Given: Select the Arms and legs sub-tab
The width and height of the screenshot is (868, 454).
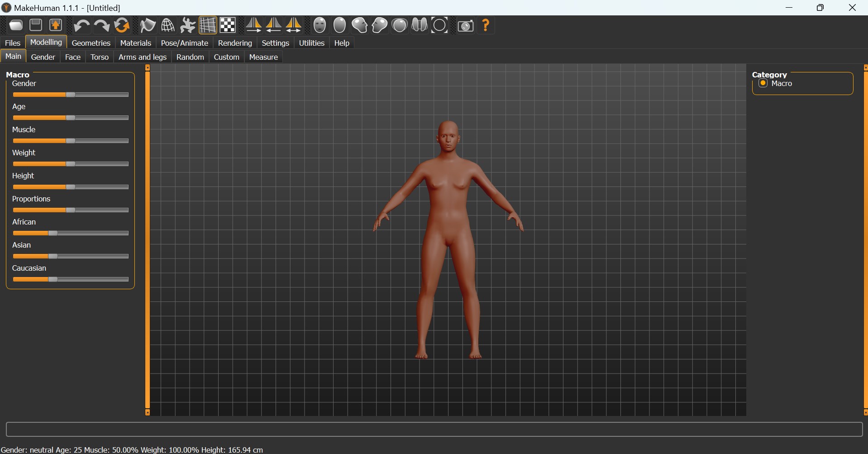Looking at the screenshot, I should point(143,57).
